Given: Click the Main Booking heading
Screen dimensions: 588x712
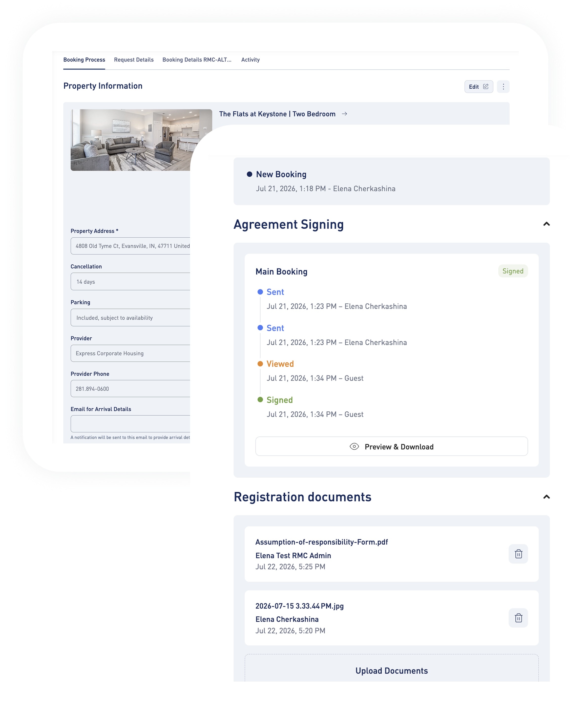Looking at the screenshot, I should click(x=281, y=272).
